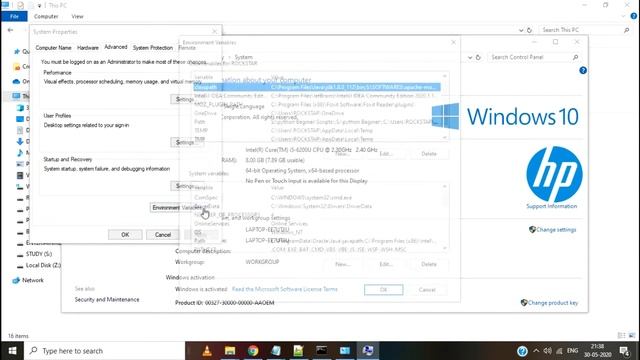Click down arrow of system variables scrollbar

tap(444, 248)
